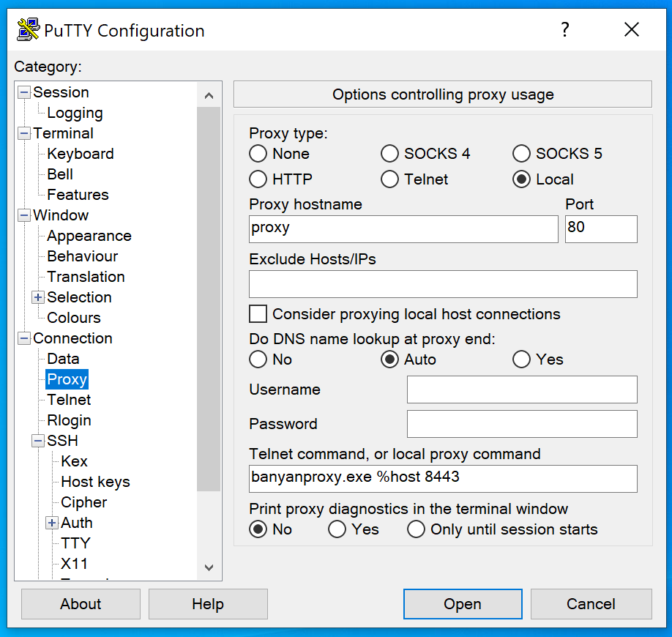Image resolution: width=672 pixels, height=637 pixels.
Task: Open the Data category
Action: 63,359
